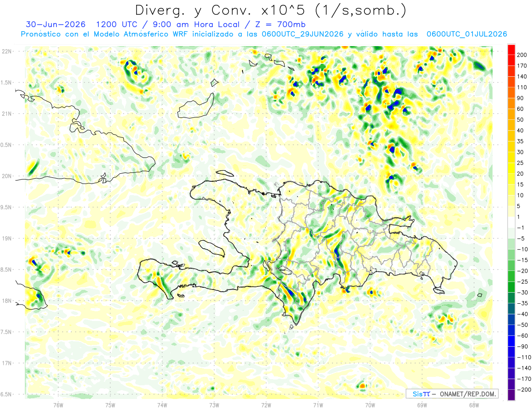Click the 9.5N latitude tick label
The height and width of the screenshot is (411, 532).
7,207
